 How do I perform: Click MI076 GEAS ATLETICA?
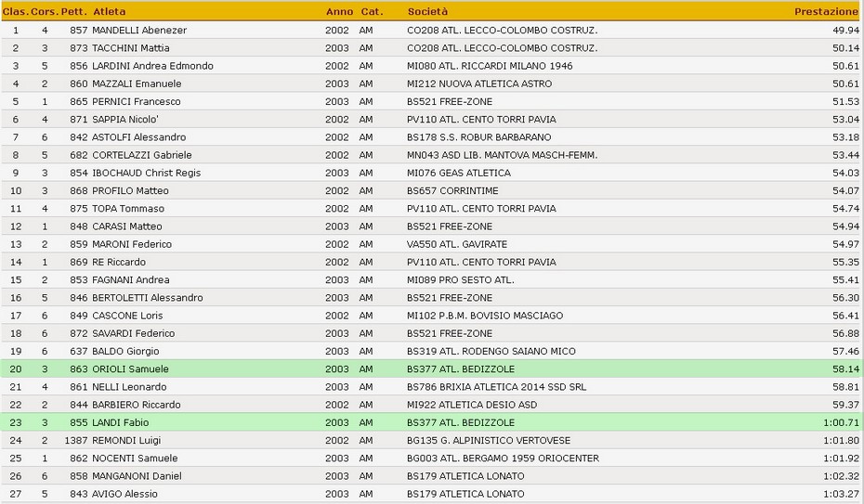458,173
